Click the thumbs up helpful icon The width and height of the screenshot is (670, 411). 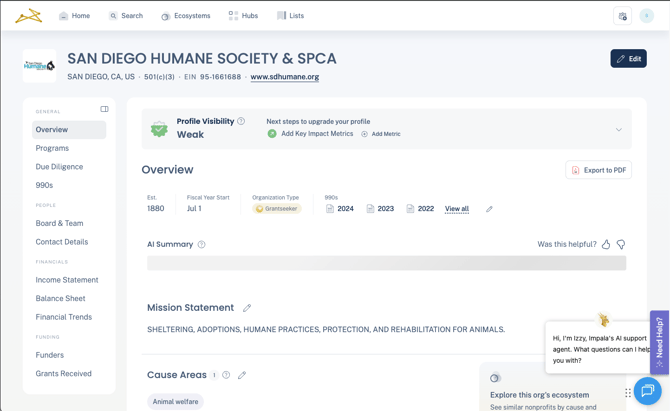(x=606, y=244)
